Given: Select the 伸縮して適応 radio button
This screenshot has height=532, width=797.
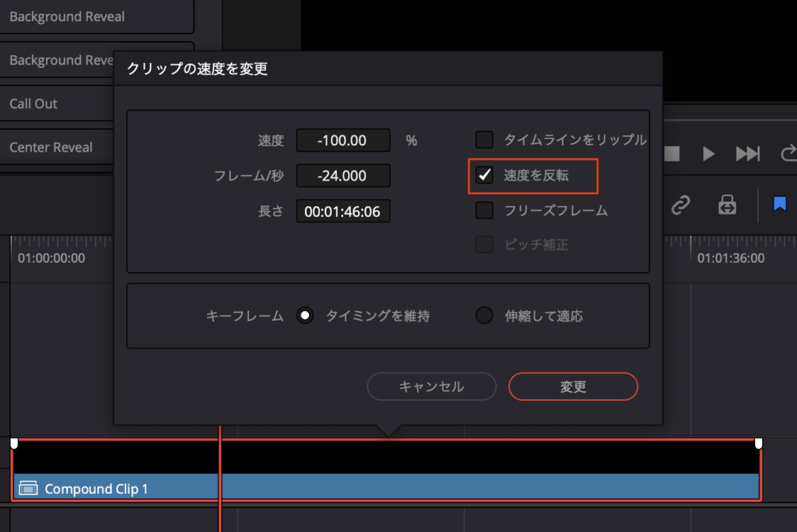Looking at the screenshot, I should pyautogui.click(x=485, y=316).
